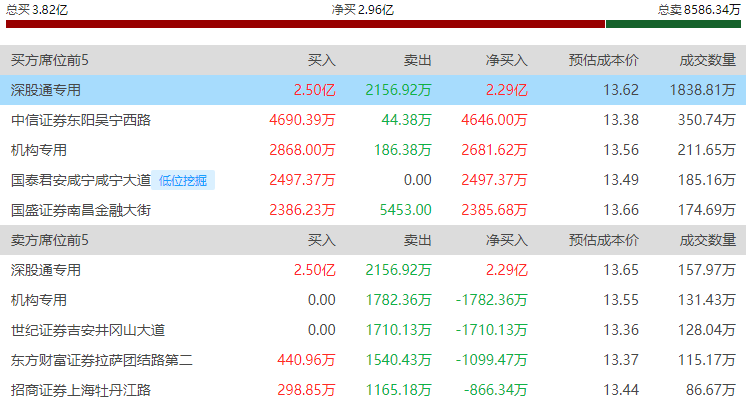Open the 国盛证券南昌金融大街 seat
This screenshot has width=746, height=404.
tap(81, 210)
